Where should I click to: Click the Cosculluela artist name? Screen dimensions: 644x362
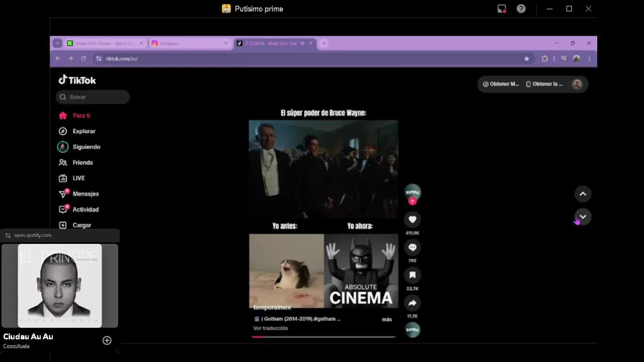tap(16, 346)
